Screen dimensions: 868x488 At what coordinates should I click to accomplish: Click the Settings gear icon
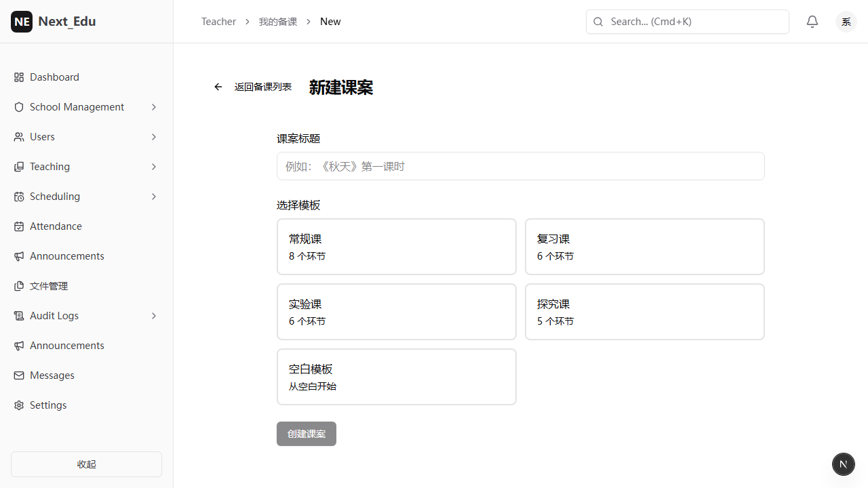(19, 405)
